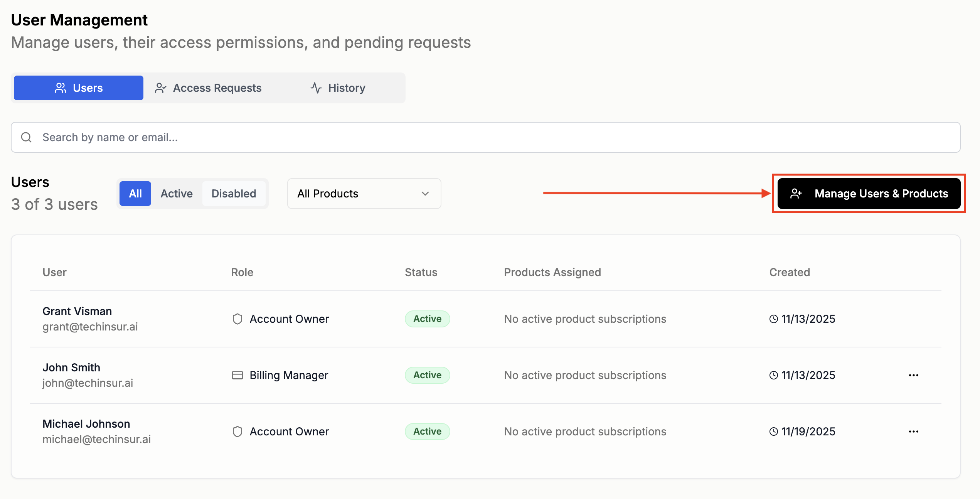The image size is (980, 499).
Task: Open three-dot menu for John Smith
Action: [x=913, y=375]
